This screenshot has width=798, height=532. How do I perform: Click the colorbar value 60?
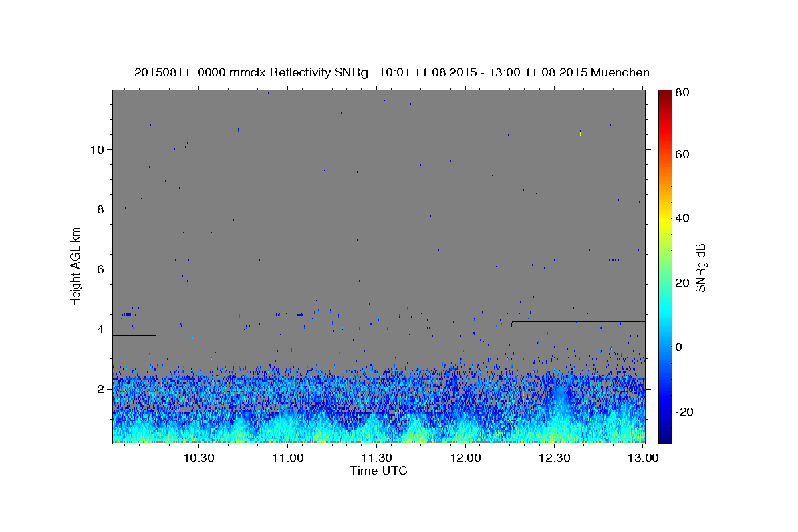point(684,154)
